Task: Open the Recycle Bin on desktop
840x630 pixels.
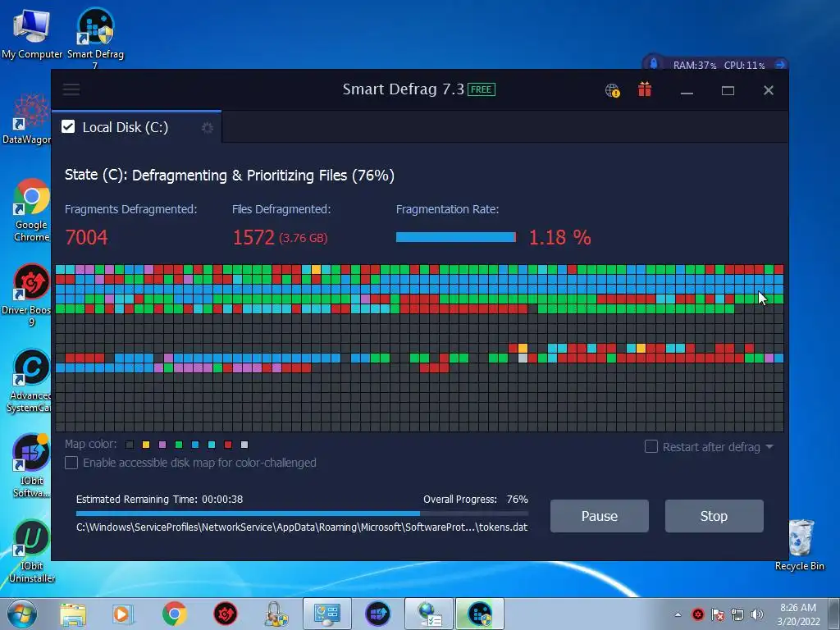Action: pyautogui.click(x=800, y=545)
